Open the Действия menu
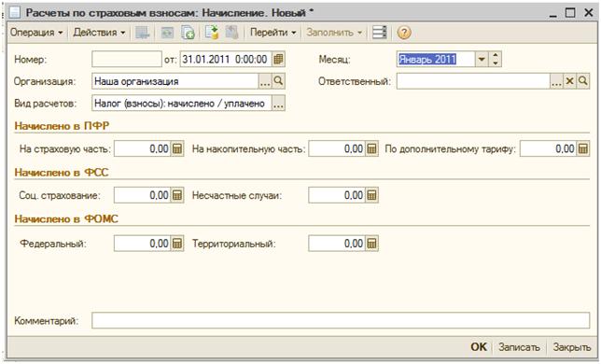The image size is (601, 364). (x=99, y=33)
